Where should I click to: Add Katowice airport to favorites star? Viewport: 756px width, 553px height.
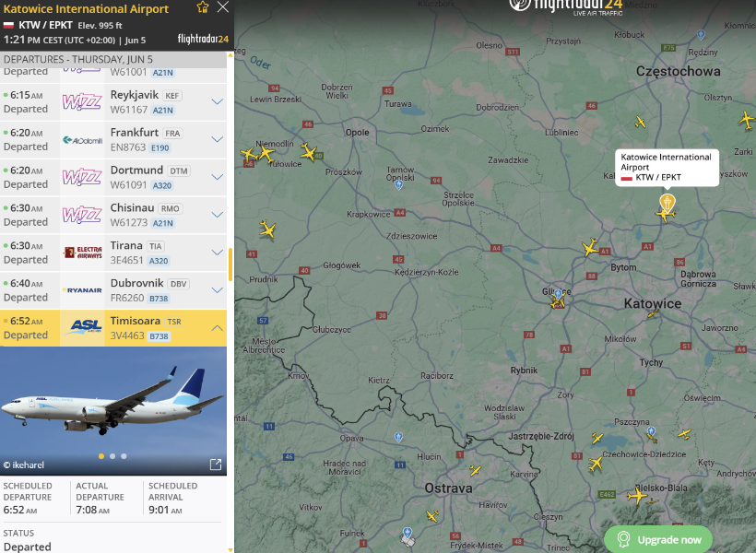203,7
